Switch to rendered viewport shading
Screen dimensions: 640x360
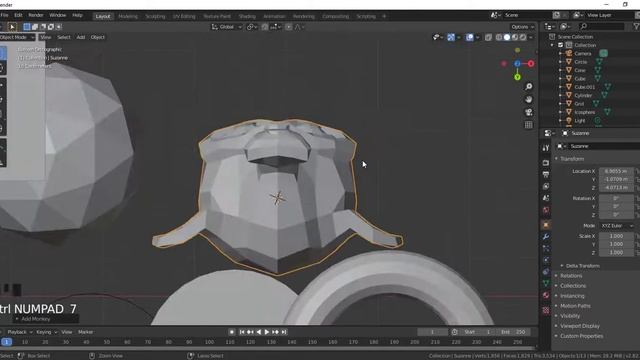pos(523,38)
